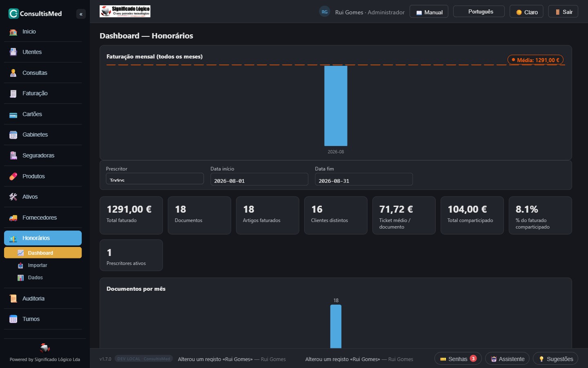Select the 18 Documentos card
Image resolution: width=588 pixels, height=368 pixels.
[199, 215]
